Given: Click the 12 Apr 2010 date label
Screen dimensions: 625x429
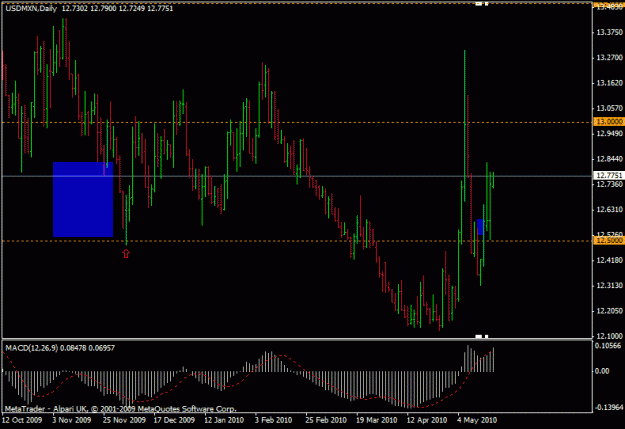Looking at the screenshot, I should (x=427, y=420).
